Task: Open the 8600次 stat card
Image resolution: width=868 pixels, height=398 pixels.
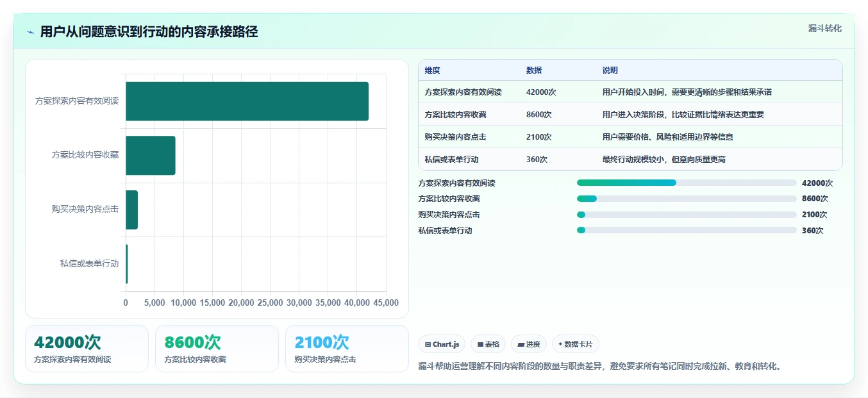Action: tap(217, 349)
